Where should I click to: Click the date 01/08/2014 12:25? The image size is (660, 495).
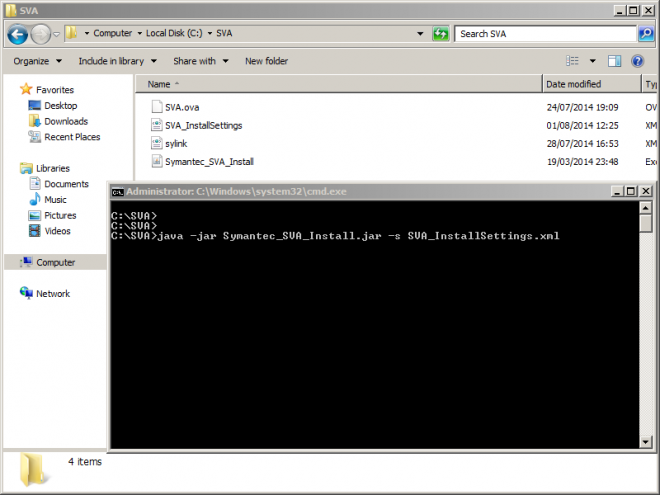coord(583,125)
